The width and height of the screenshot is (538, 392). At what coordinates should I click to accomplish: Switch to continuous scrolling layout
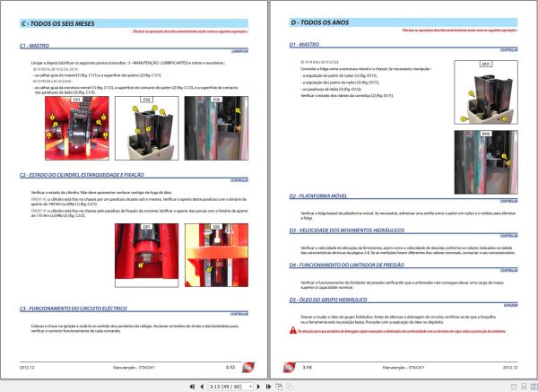pyautogui.click(x=524, y=387)
